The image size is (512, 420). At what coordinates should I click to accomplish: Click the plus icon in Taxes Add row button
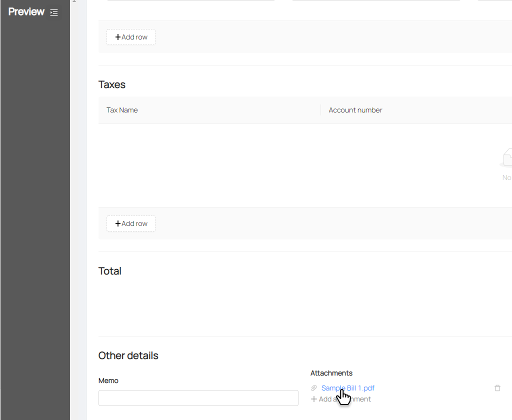[118, 223]
